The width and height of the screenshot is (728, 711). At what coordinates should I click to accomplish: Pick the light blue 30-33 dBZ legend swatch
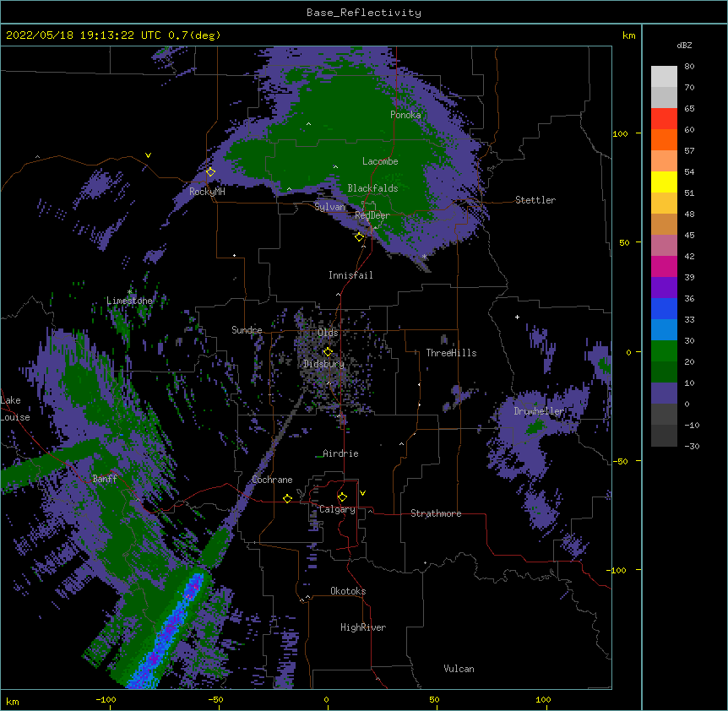click(x=664, y=329)
